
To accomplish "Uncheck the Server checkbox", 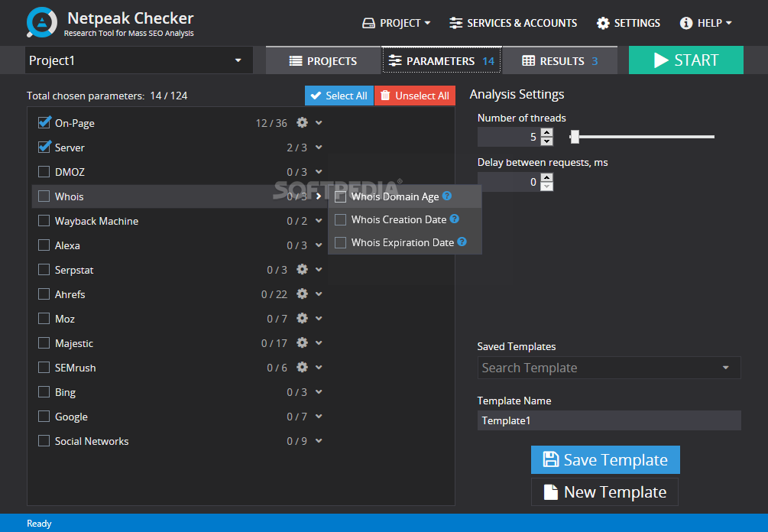I will (44, 147).
